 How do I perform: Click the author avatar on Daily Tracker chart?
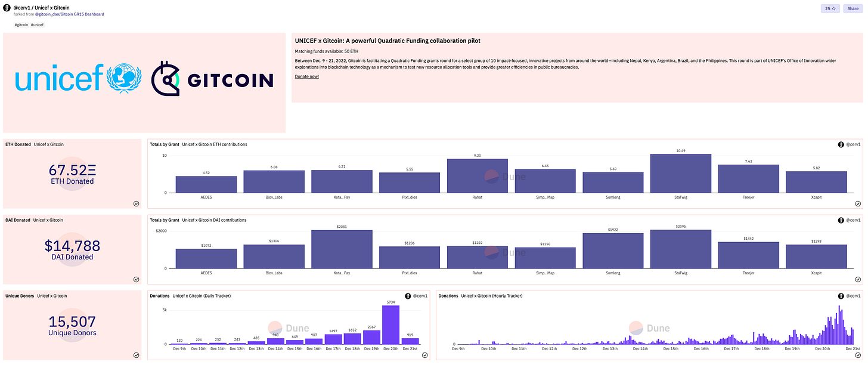point(408,296)
